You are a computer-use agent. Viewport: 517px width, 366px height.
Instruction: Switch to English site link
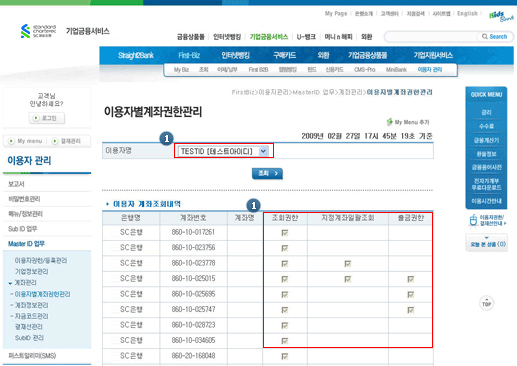467,13
